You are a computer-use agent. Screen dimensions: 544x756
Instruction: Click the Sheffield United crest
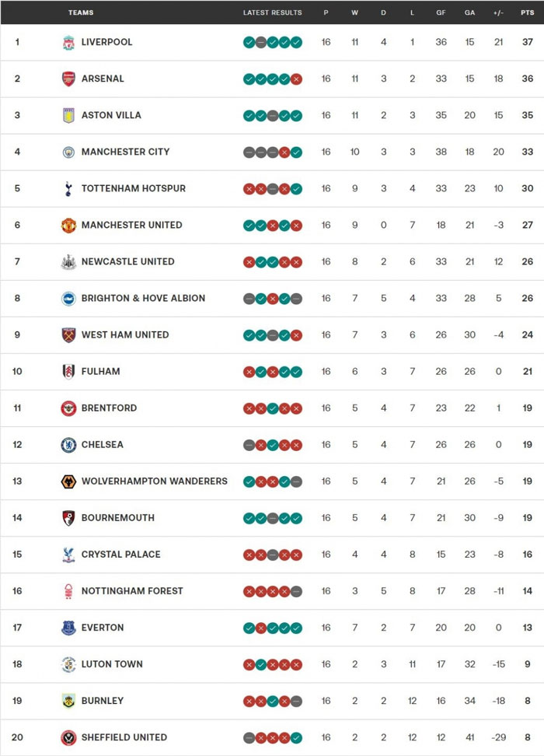tap(69, 737)
